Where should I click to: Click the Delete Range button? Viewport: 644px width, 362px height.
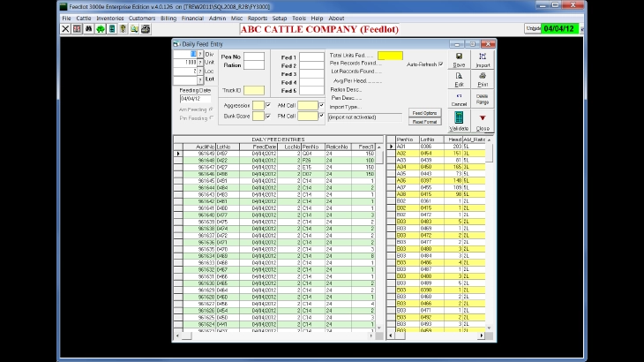pos(483,99)
